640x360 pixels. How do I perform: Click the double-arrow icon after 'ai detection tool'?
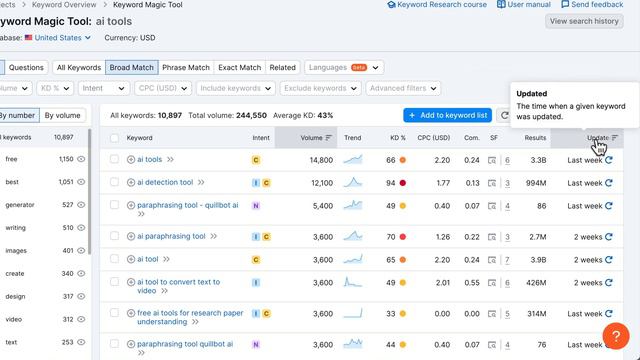pos(201,182)
